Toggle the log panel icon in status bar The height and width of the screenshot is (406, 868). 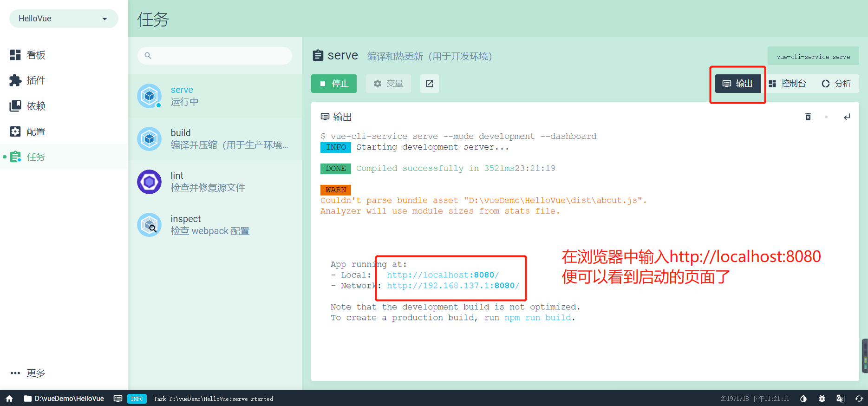(x=118, y=399)
